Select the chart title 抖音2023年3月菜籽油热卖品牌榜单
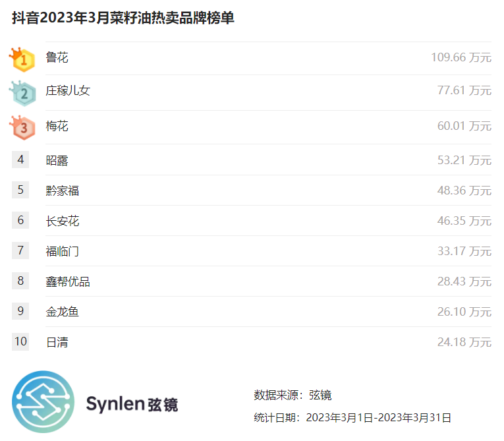 (123, 17)
